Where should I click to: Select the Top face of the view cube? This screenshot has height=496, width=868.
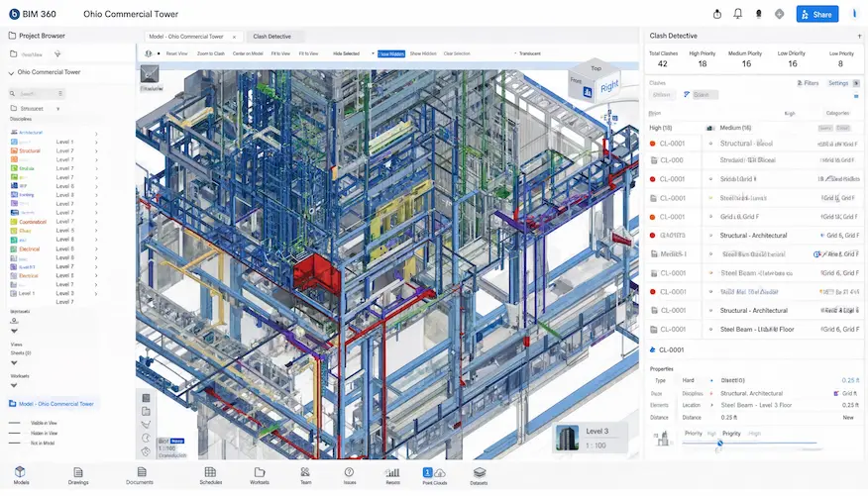click(596, 68)
